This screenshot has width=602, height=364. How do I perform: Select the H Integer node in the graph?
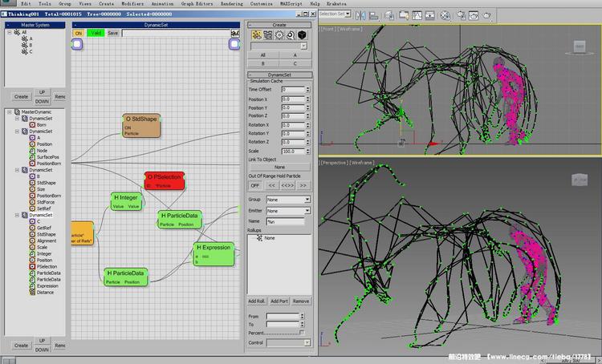coord(126,201)
